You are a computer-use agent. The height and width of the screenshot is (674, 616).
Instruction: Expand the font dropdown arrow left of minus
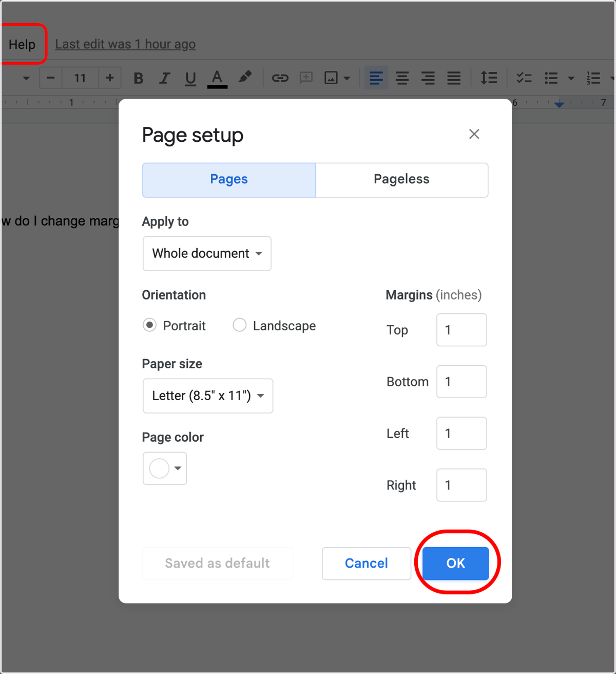(26, 79)
